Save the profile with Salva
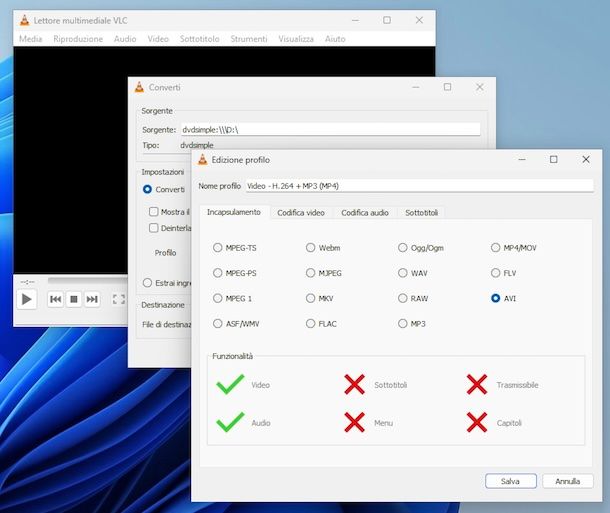 510,481
